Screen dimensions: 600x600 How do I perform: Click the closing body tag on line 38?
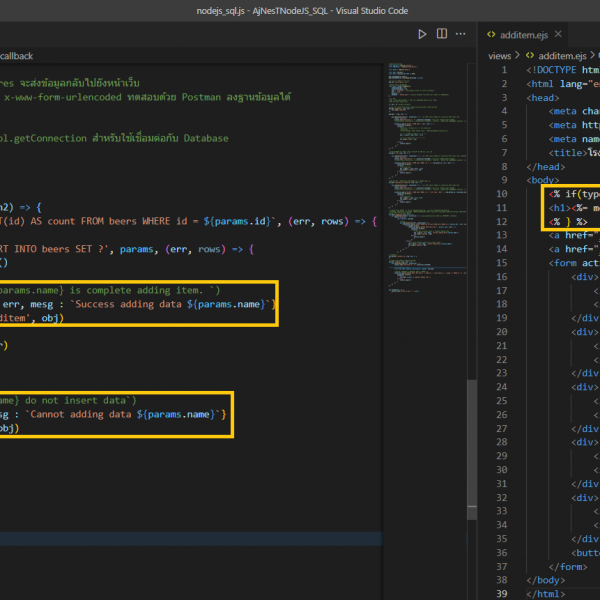pos(547,580)
